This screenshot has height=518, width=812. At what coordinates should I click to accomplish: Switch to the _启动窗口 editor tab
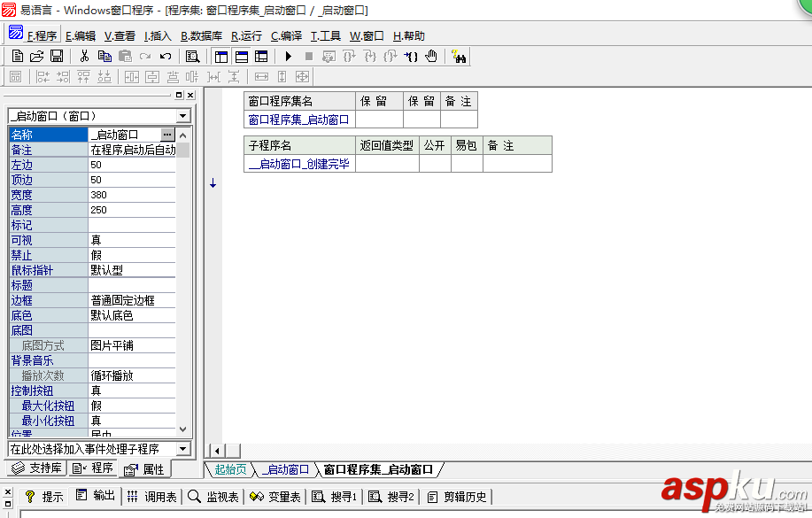(x=285, y=469)
